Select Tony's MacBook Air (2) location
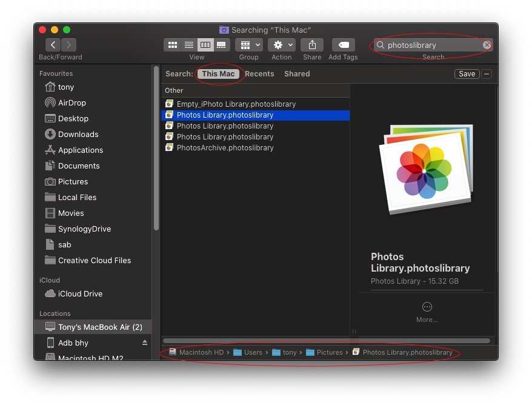The width and height of the screenshot is (532, 405). pos(93,327)
